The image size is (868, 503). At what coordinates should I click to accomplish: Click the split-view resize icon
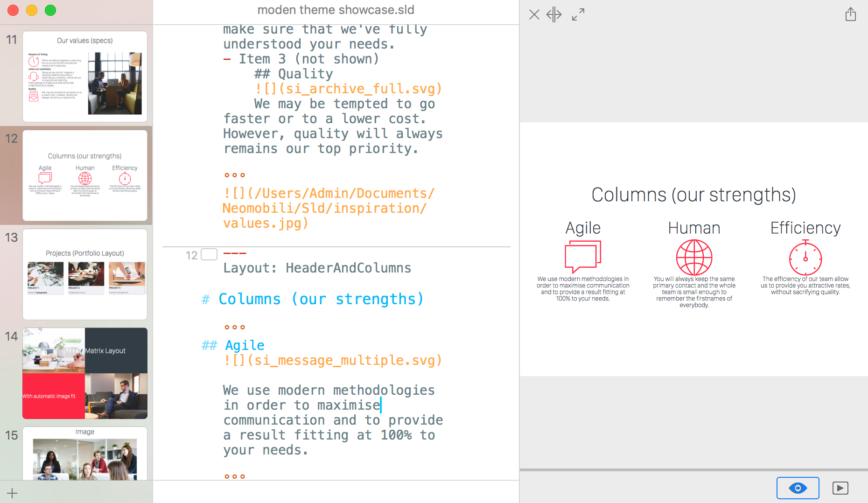pyautogui.click(x=554, y=14)
